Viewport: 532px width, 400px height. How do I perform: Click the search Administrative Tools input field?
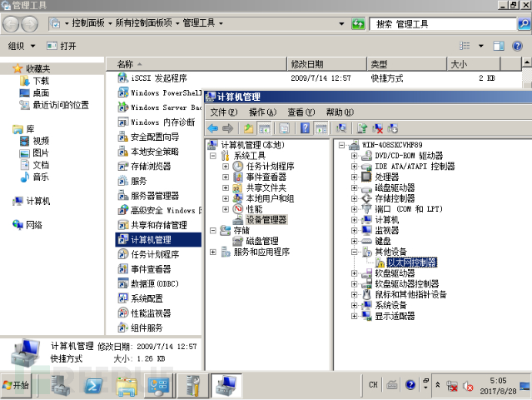(x=443, y=24)
